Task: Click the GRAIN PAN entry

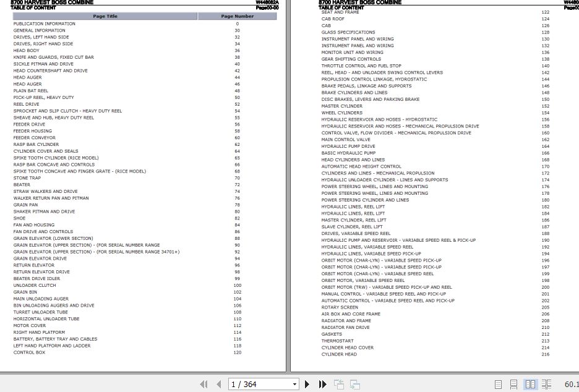Action: click(x=25, y=205)
